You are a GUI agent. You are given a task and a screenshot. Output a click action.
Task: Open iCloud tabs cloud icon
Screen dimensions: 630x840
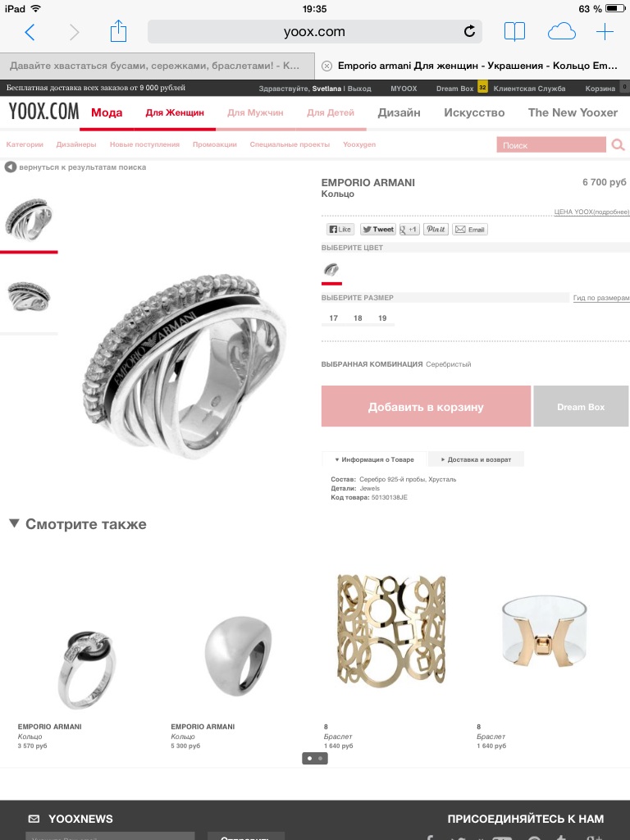pyautogui.click(x=561, y=32)
